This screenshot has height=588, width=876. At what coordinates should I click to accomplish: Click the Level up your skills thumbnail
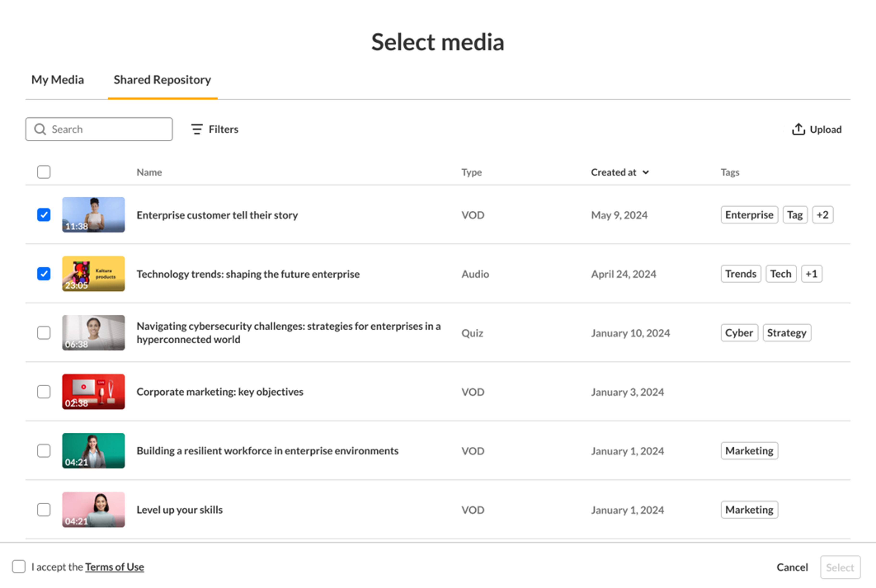point(93,510)
